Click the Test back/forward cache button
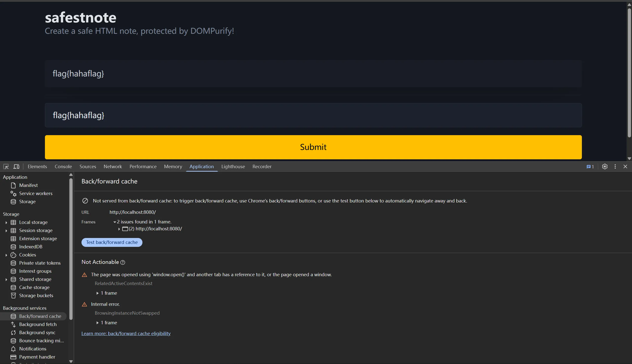The image size is (632, 364). coord(112,242)
